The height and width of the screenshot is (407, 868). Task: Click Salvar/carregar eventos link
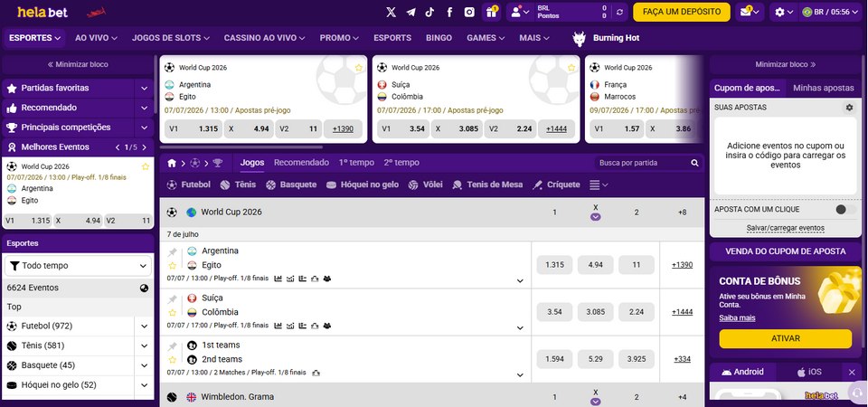(x=785, y=228)
